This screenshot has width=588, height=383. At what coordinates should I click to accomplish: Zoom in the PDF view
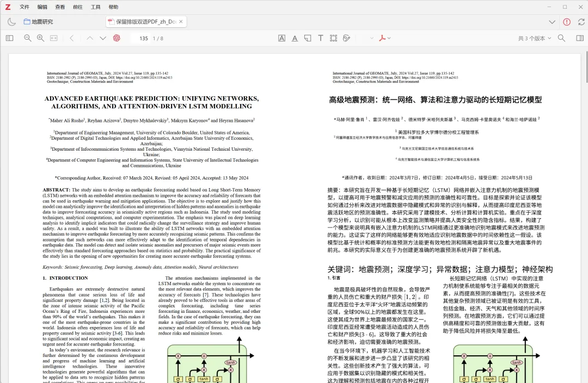(40, 38)
